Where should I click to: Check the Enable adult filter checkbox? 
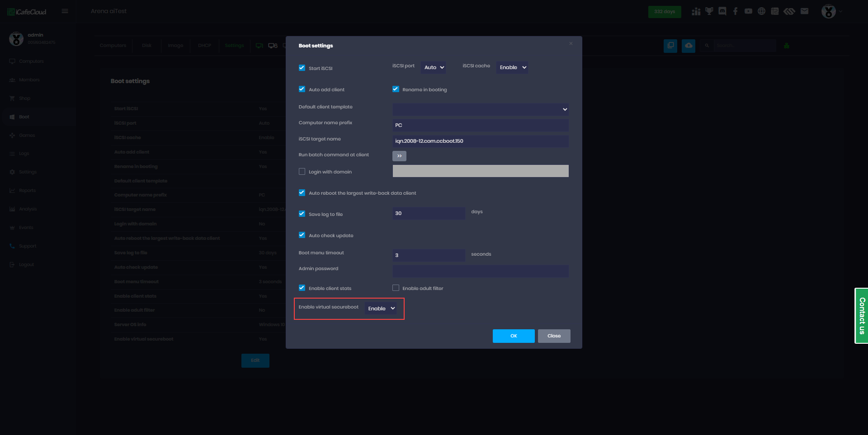(396, 288)
